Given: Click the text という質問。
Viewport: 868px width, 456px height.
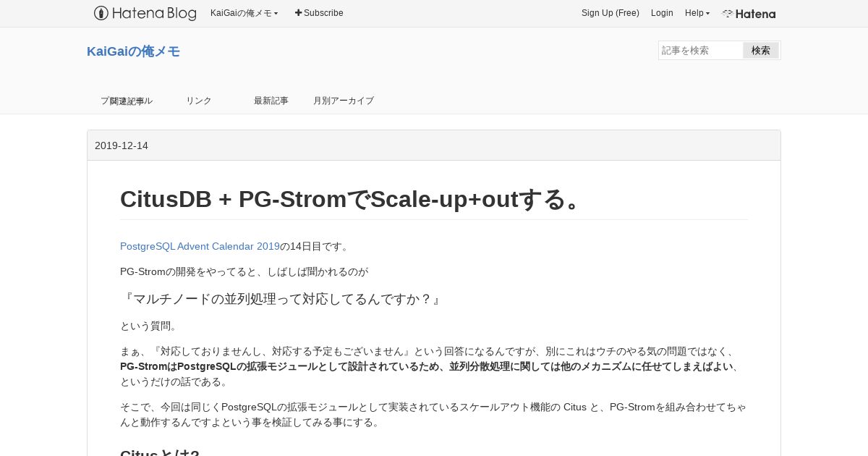Looking at the screenshot, I should (150, 326).
